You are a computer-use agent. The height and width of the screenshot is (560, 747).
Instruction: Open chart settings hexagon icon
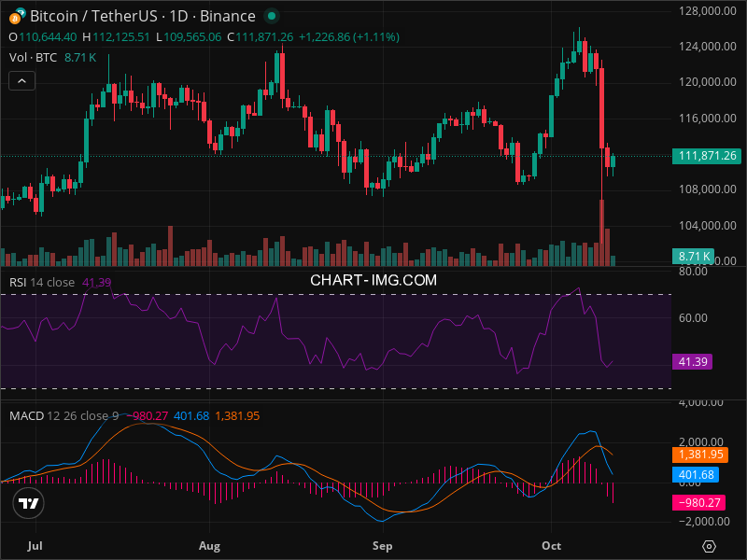pyautogui.click(x=710, y=546)
